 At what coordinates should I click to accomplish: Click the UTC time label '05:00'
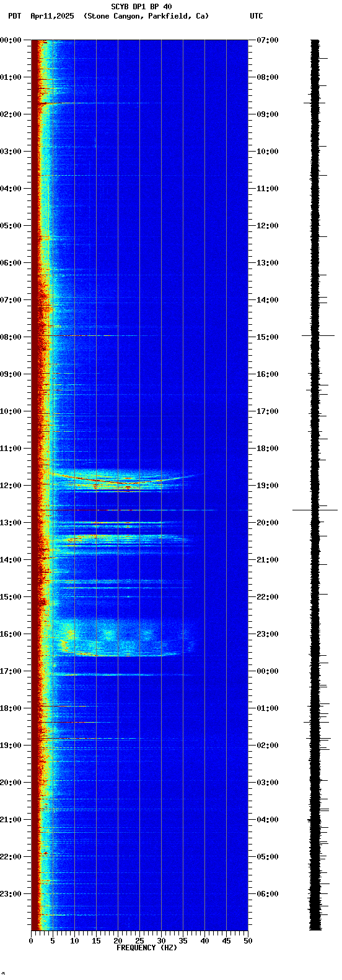point(268,857)
